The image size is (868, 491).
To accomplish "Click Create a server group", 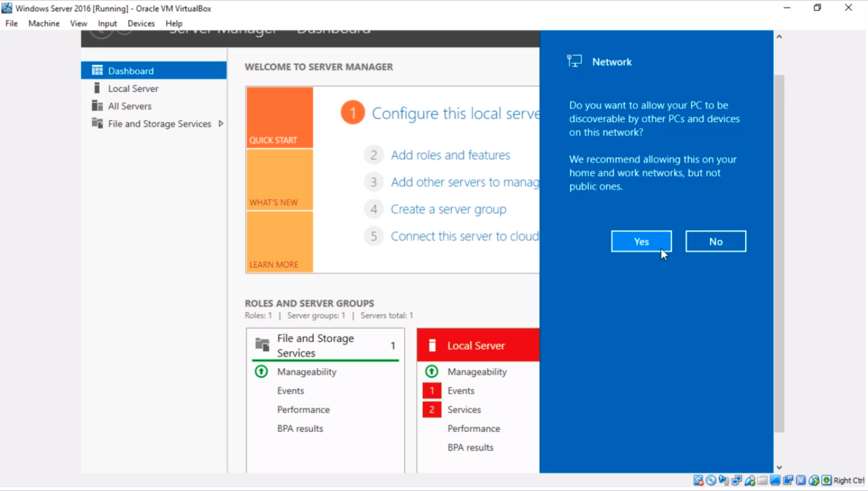I will click(448, 209).
